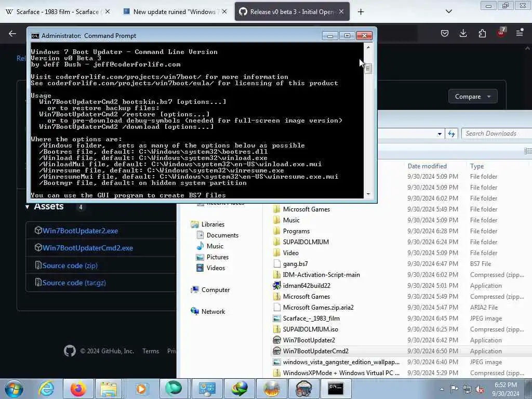Open Win7BootUpdater2.exe asset link
This screenshot has width=532, height=399.
pos(81,231)
